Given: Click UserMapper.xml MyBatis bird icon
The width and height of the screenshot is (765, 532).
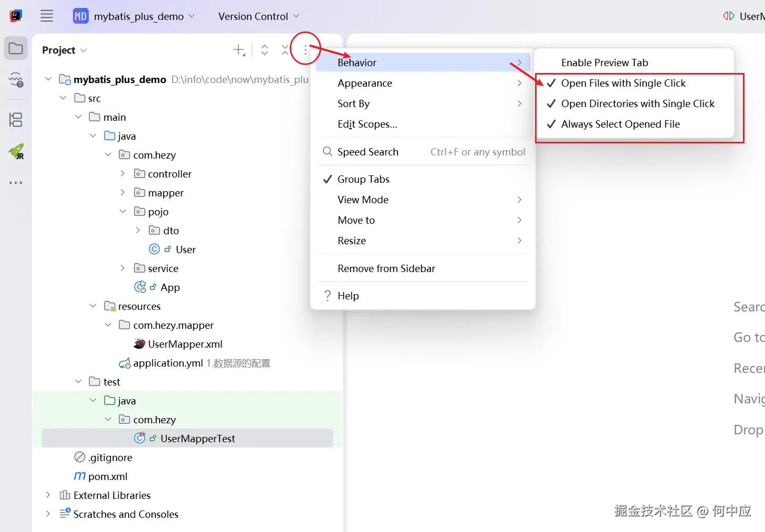Looking at the screenshot, I should click(x=139, y=344).
